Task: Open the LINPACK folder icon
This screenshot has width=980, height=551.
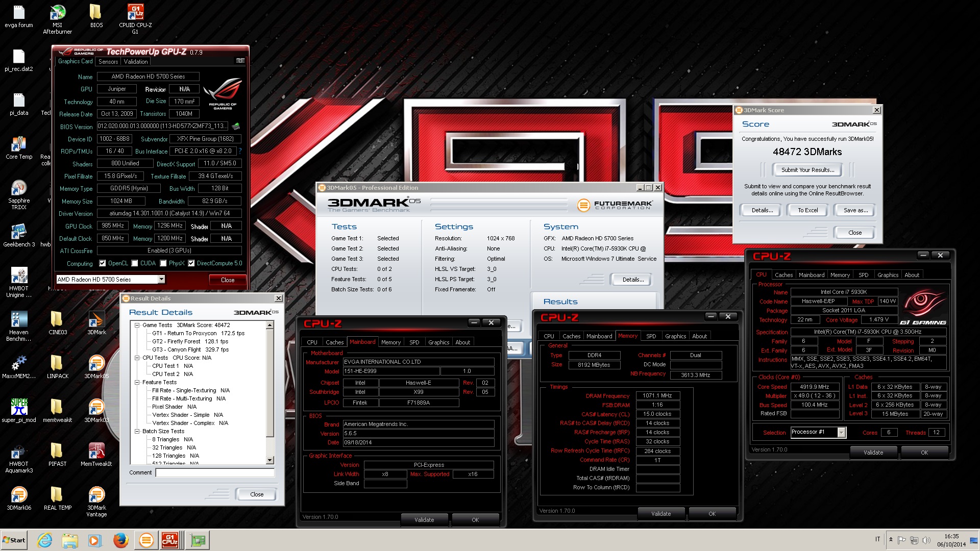Action: pyautogui.click(x=57, y=367)
